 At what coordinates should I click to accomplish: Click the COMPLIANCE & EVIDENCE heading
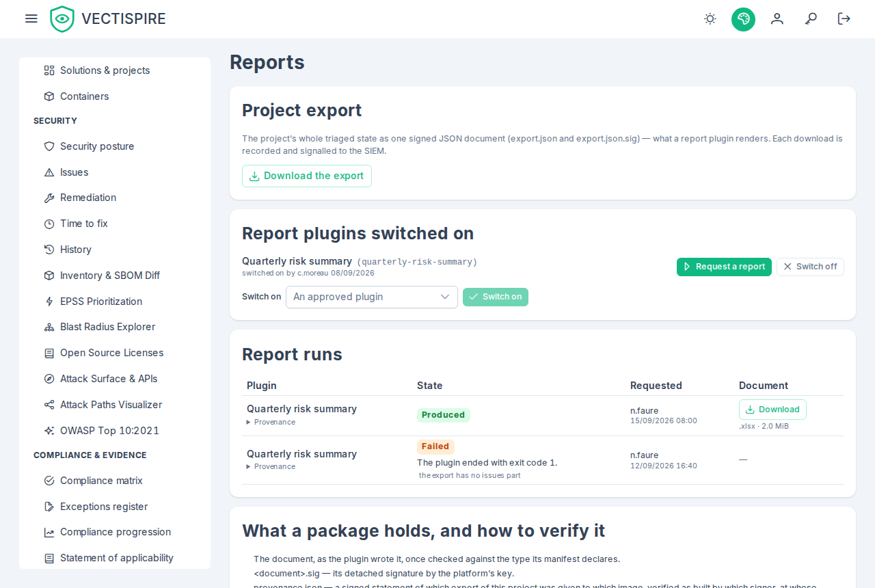90,455
